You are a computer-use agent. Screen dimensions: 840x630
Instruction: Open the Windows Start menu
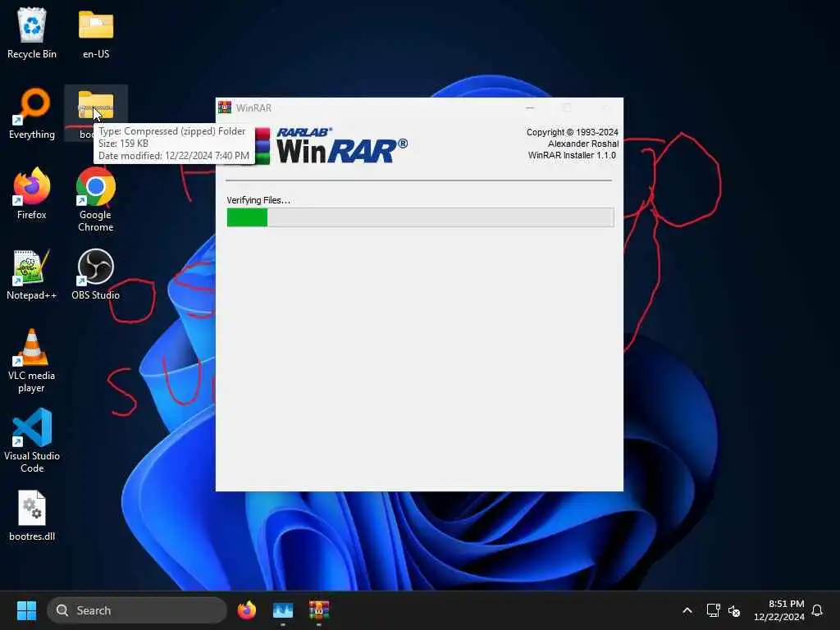click(26, 610)
